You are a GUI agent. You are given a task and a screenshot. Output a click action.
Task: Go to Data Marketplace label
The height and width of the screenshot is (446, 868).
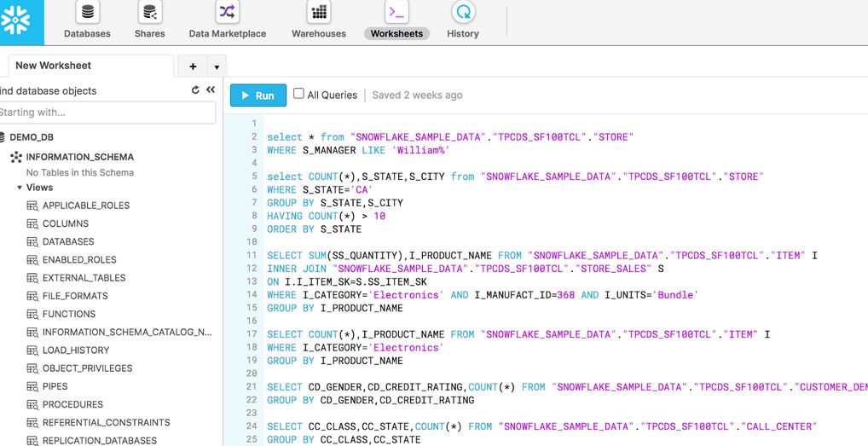pos(228,34)
